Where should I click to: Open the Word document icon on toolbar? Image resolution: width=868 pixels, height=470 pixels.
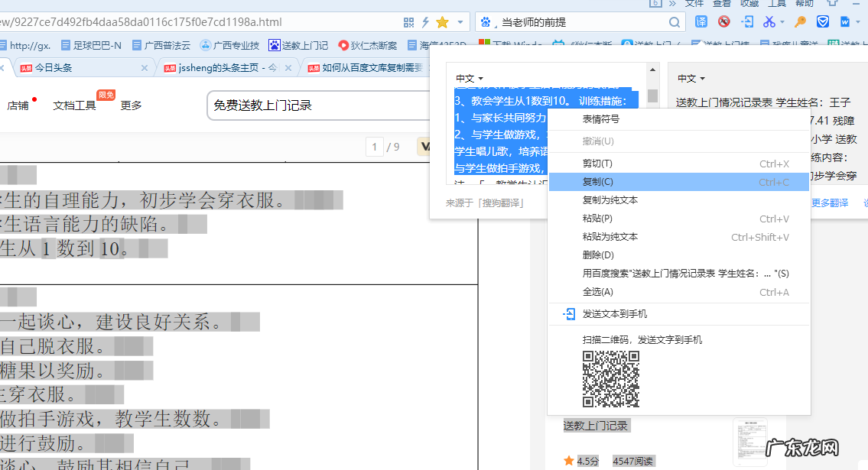(844, 21)
